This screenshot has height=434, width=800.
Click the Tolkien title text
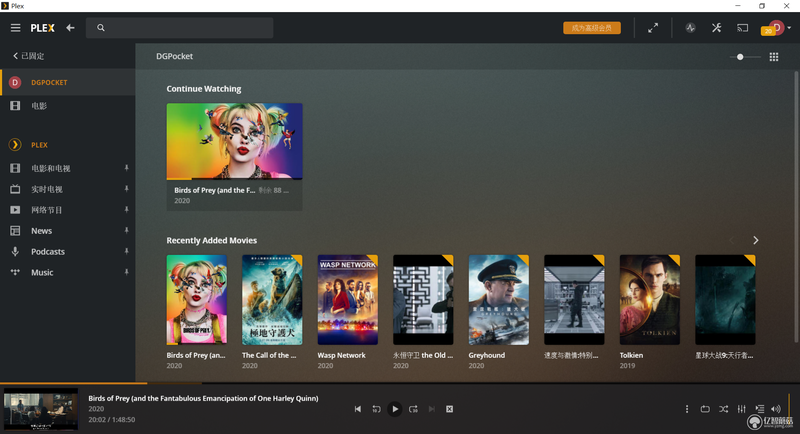pyautogui.click(x=631, y=355)
